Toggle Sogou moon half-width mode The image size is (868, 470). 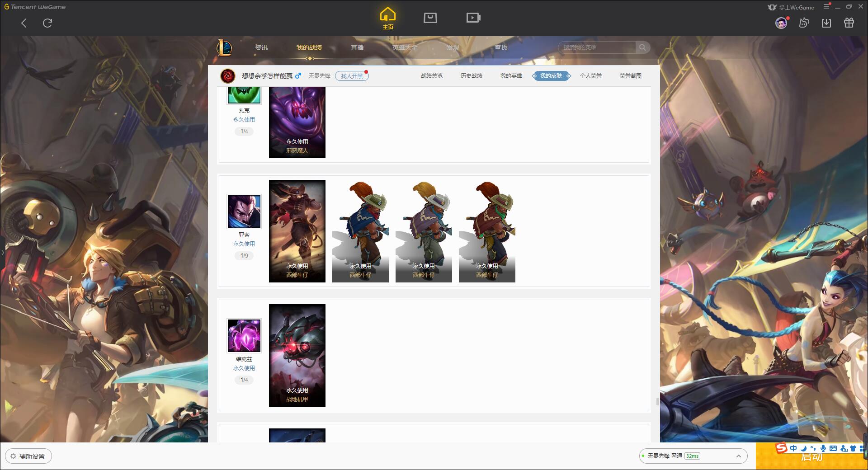[x=803, y=448]
